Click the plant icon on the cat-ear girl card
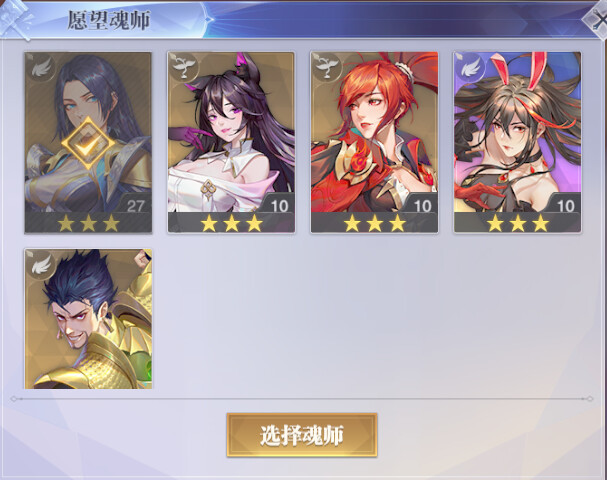Image resolution: width=607 pixels, height=480 pixels. [183, 66]
